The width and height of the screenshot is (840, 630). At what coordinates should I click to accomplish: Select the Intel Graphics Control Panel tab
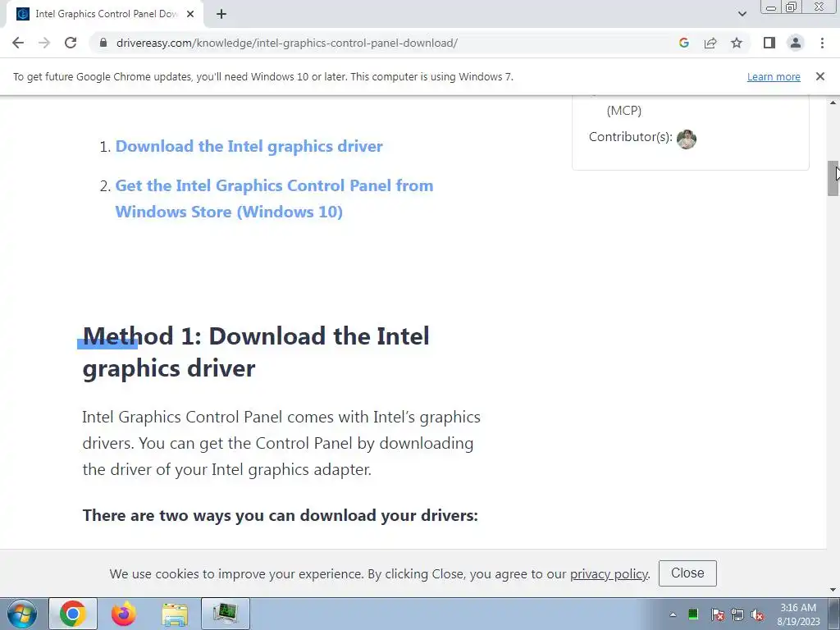pos(106,14)
